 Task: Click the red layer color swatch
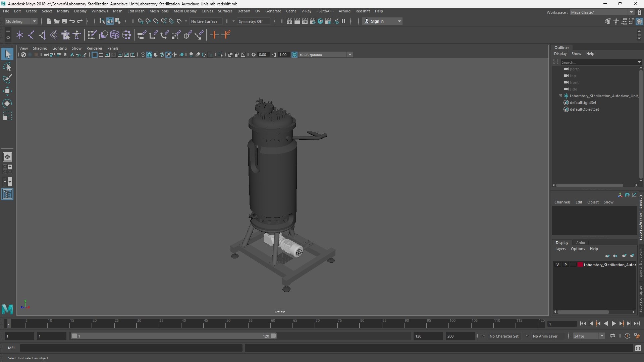pos(580,265)
